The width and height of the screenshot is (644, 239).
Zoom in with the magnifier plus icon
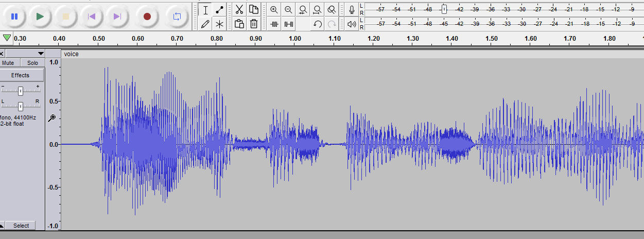274,9
